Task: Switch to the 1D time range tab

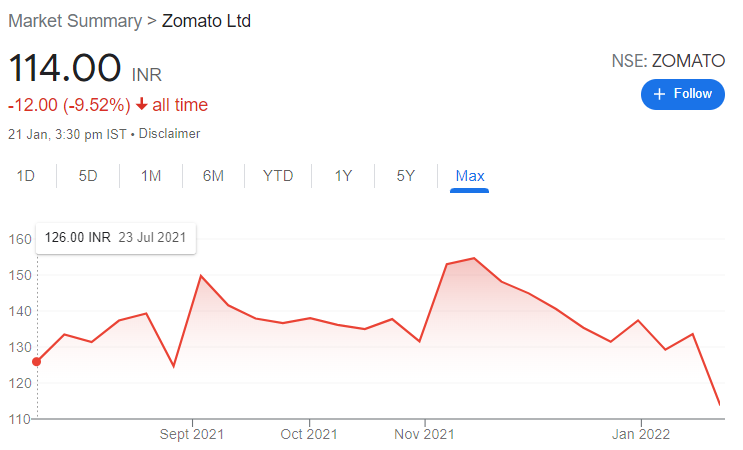Action: tap(26, 176)
